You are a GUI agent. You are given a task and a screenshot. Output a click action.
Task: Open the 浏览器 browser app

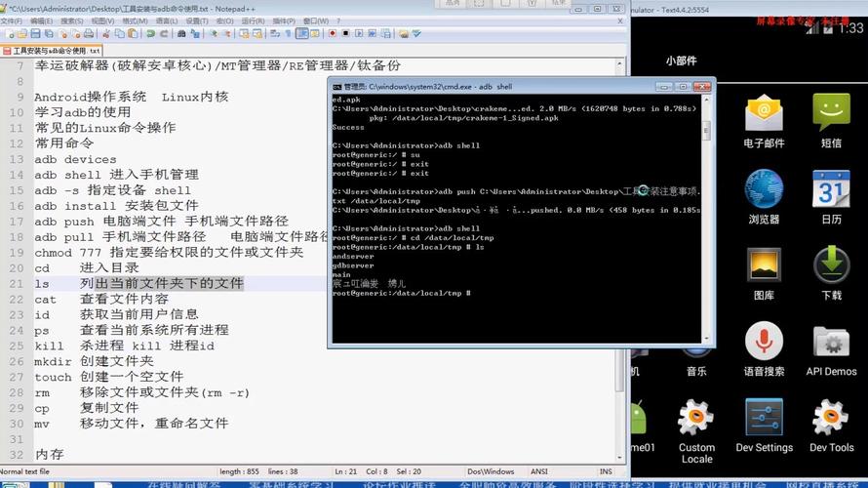[x=763, y=193]
